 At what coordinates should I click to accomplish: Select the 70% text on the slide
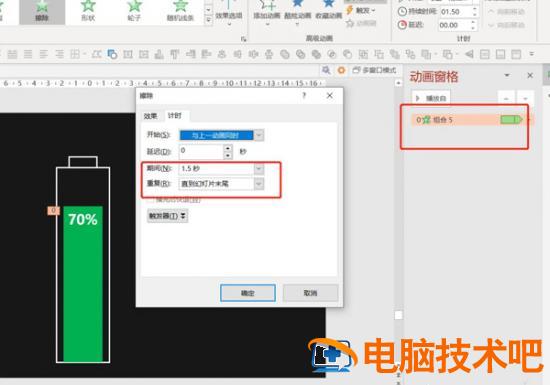(83, 219)
